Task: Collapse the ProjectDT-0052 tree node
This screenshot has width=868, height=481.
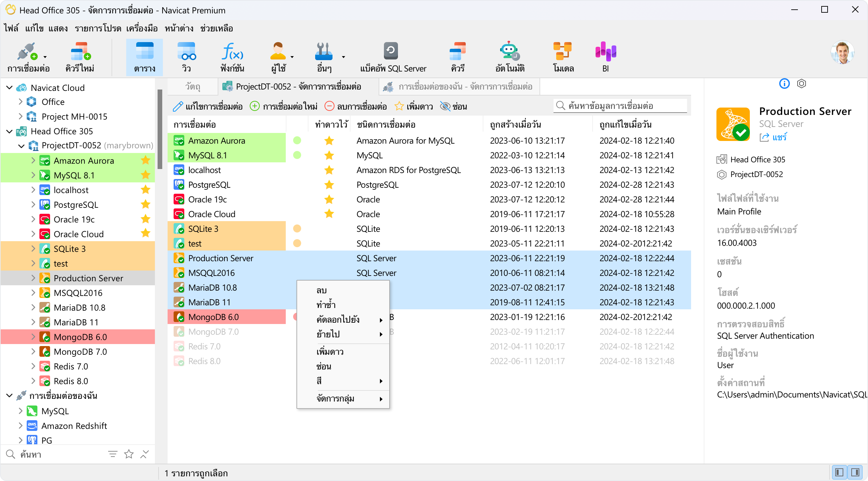Action: pos(21,146)
